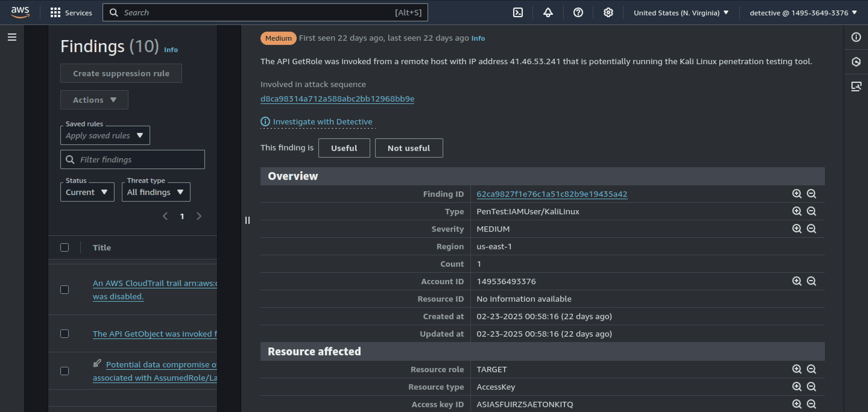The width and height of the screenshot is (868, 412).
Task: Open the attack sequence d8ca98314a712a588abc2bb12968bb9e link
Action: coord(337,99)
